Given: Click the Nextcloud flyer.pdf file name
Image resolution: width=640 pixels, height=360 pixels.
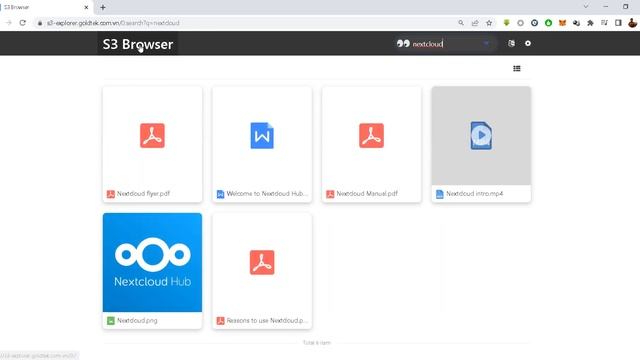Looking at the screenshot, I should coord(143,193).
